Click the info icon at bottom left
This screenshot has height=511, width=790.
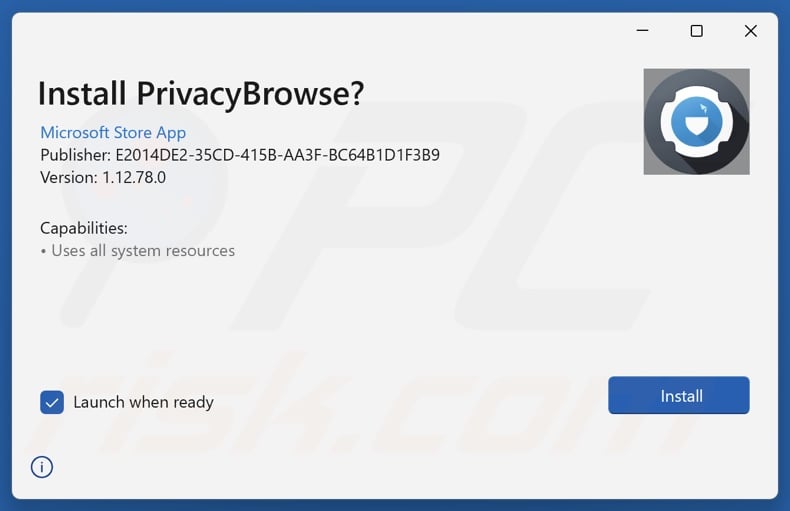[x=42, y=466]
